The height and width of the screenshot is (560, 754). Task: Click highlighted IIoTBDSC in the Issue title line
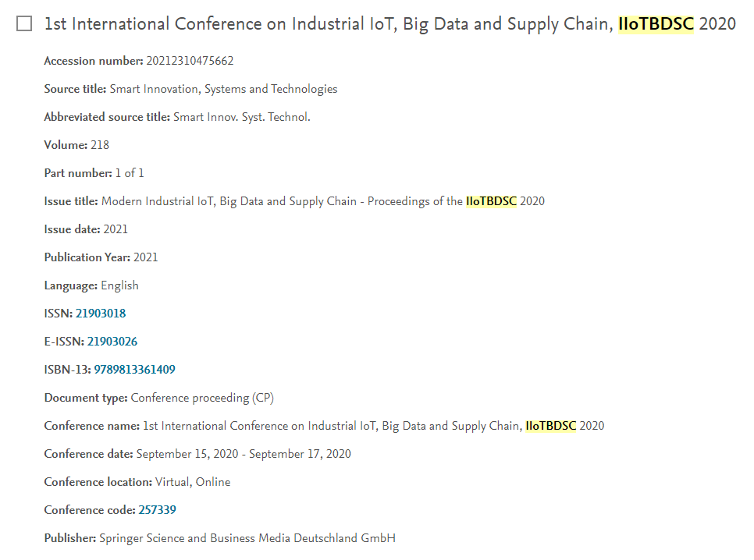coord(491,201)
